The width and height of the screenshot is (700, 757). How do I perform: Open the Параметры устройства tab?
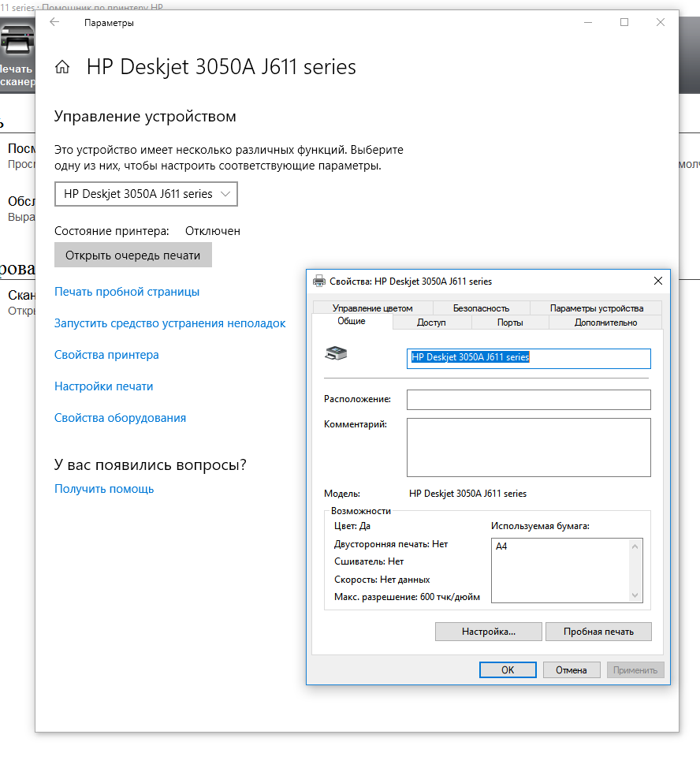point(596,308)
